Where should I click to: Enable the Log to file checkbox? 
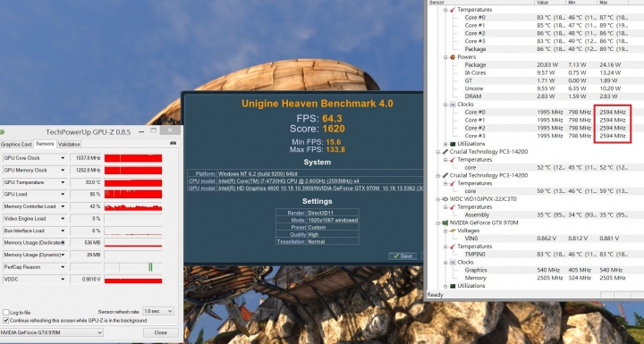[5, 313]
